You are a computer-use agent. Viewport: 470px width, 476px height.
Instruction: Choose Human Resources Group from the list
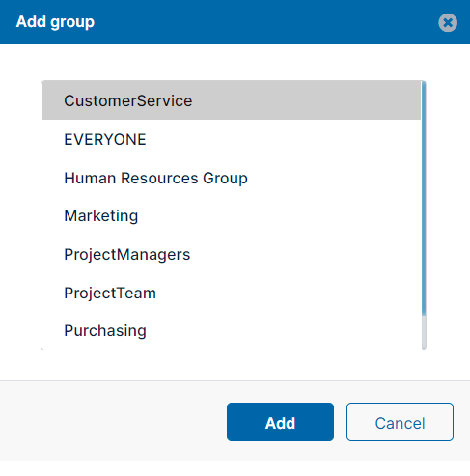232,178
